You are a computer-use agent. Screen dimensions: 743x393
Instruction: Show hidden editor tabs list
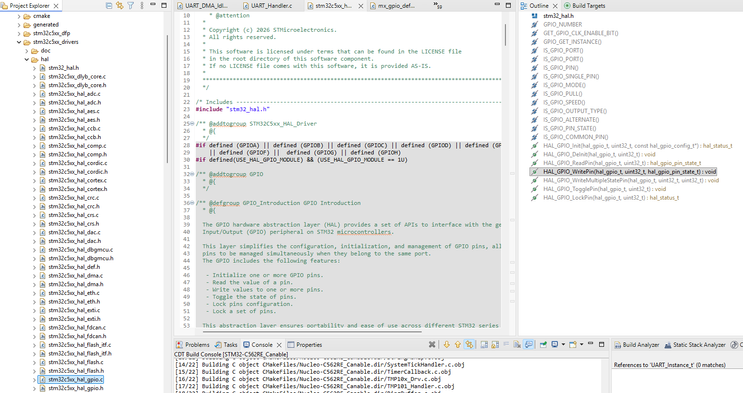[x=437, y=6]
